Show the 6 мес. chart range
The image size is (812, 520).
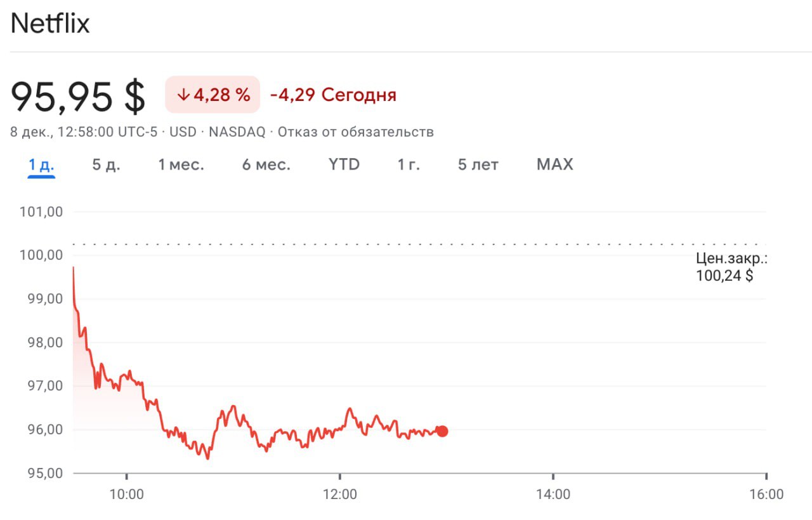(x=266, y=165)
